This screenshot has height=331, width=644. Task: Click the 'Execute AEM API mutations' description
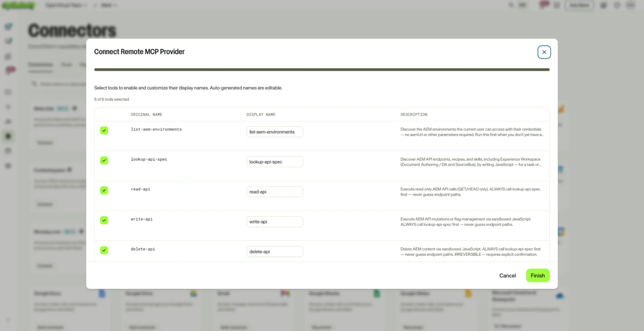pyautogui.click(x=466, y=222)
